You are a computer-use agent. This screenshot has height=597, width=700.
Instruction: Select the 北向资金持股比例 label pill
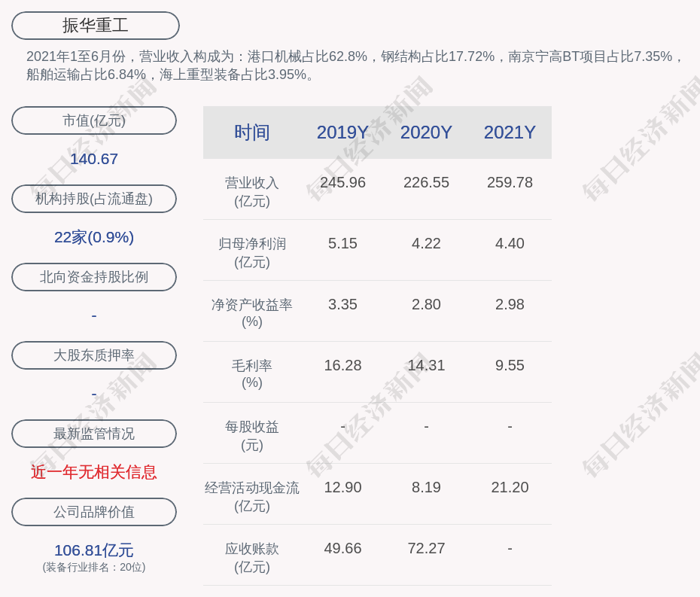click(94, 277)
